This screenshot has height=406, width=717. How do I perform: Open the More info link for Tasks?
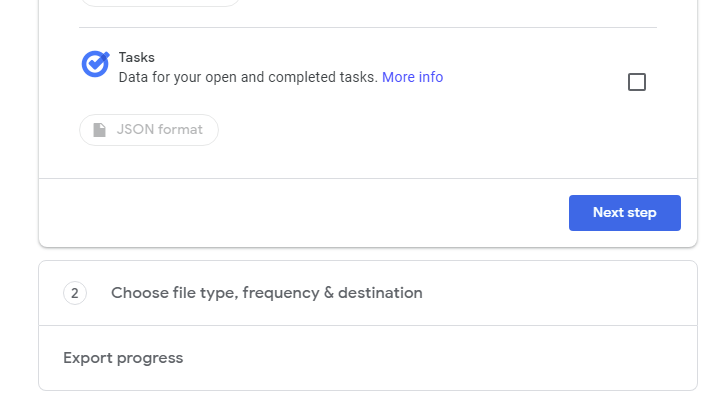coord(412,77)
